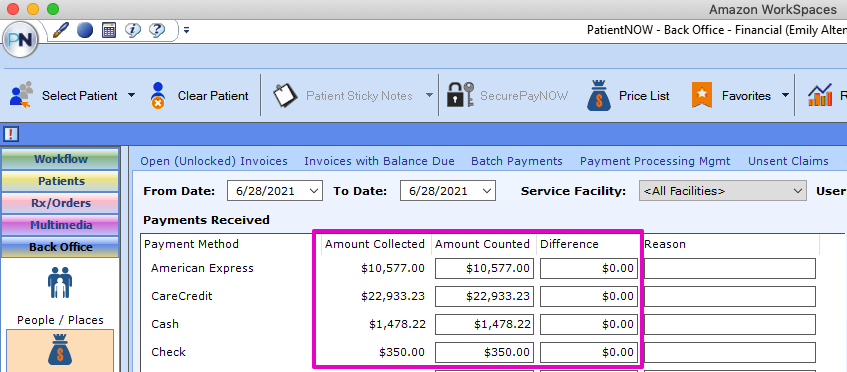The height and width of the screenshot is (372, 847).
Task: Expand the Select Patient dropdown arrow
Action: click(131, 96)
